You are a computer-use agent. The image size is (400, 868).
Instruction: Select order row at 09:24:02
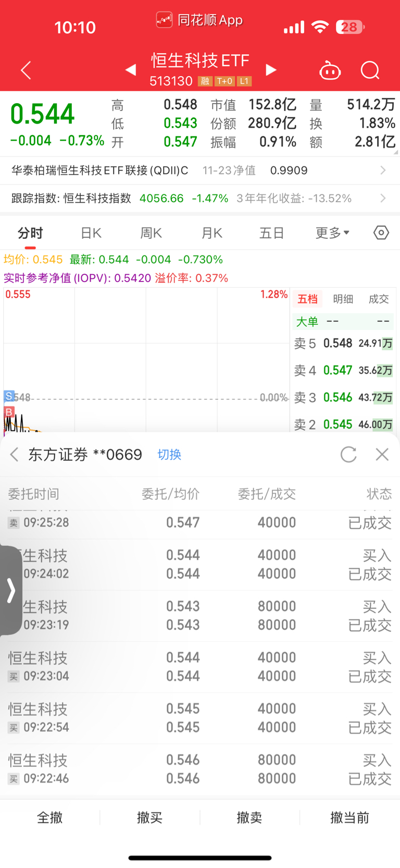tap(200, 565)
